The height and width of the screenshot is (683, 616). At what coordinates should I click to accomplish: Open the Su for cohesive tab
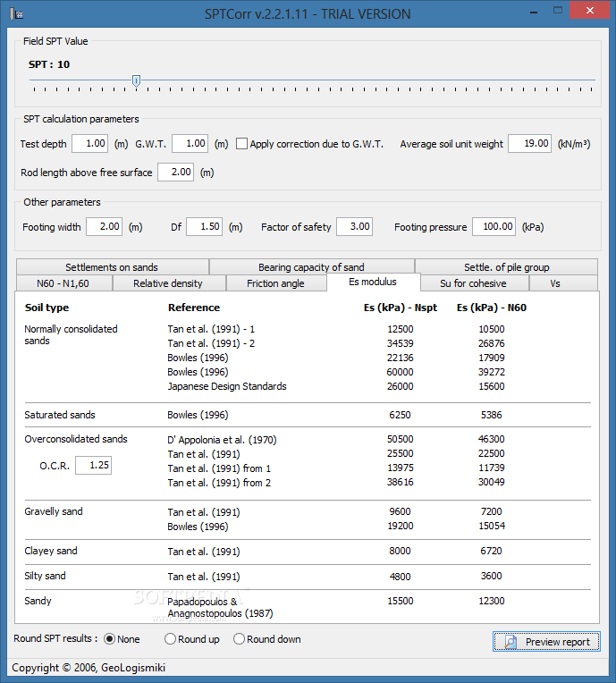pyautogui.click(x=474, y=283)
